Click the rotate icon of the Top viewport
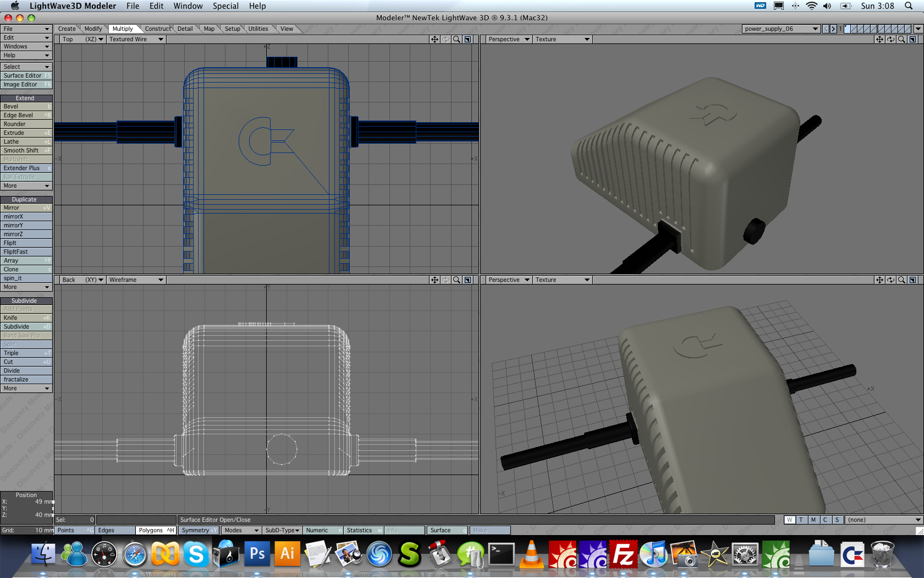Image resolution: width=924 pixels, height=578 pixels. pyautogui.click(x=446, y=40)
